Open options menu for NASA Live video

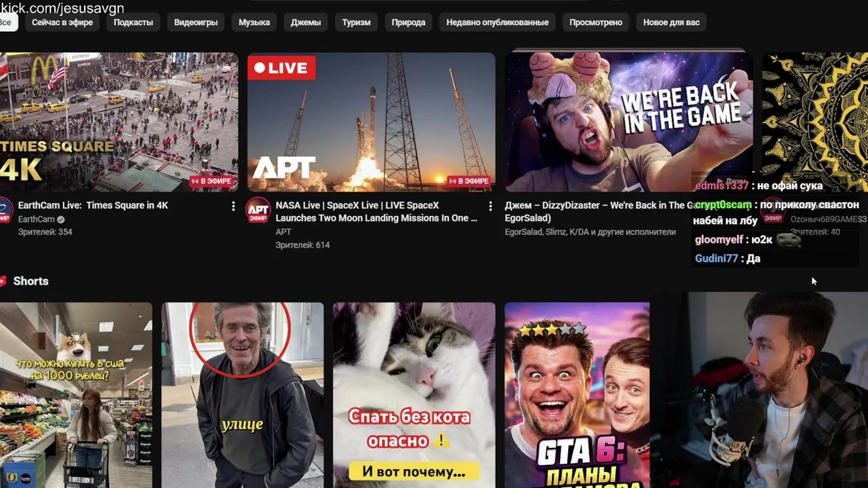coord(490,206)
